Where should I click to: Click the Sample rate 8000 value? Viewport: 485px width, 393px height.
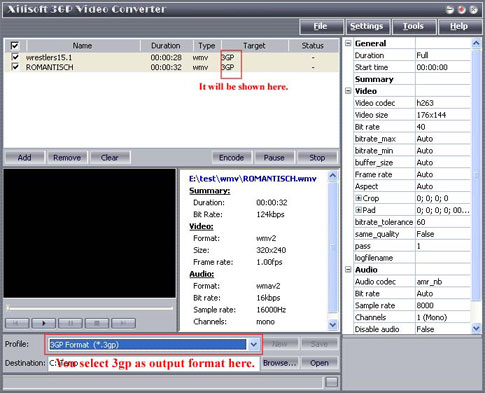(x=443, y=305)
